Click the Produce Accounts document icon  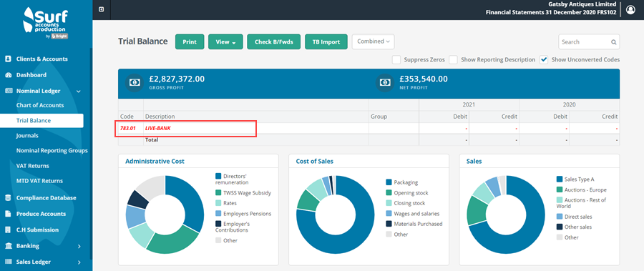8,214
